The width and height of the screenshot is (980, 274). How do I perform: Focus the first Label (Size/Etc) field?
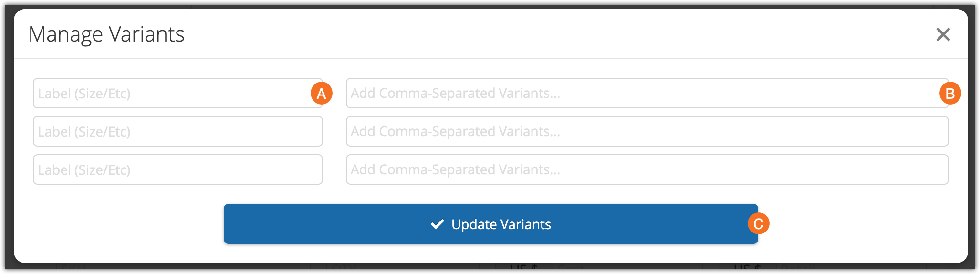coord(172,94)
